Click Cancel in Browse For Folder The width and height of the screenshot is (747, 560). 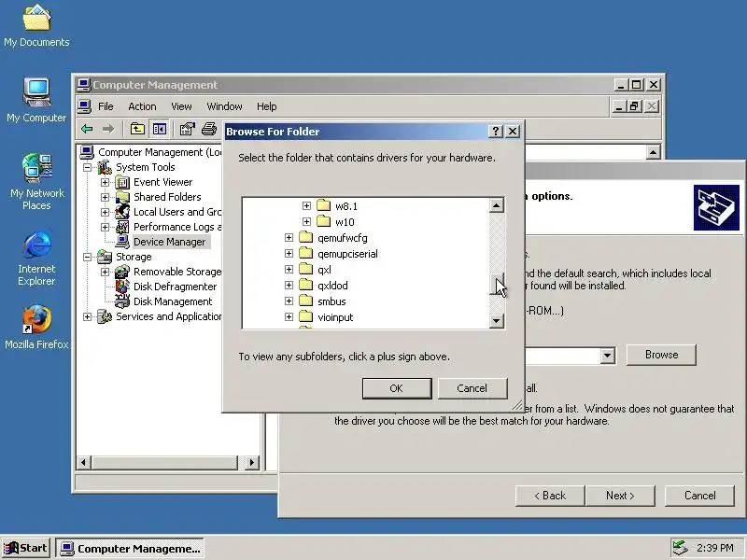pos(472,388)
